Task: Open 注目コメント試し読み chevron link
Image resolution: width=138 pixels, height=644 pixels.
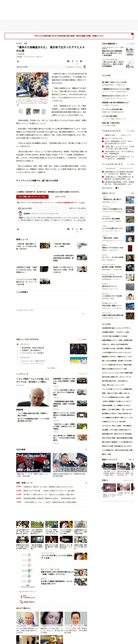Action: [77, 208]
